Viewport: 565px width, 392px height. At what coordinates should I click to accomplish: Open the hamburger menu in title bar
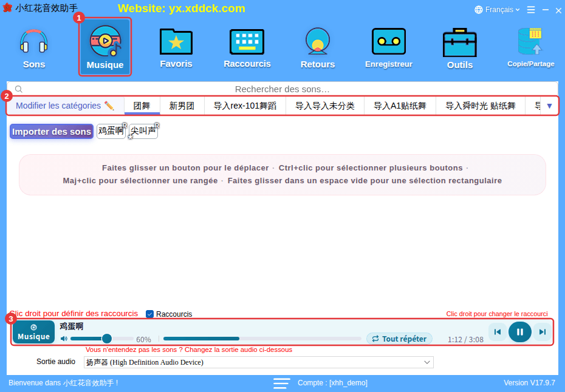pyautogui.click(x=531, y=10)
